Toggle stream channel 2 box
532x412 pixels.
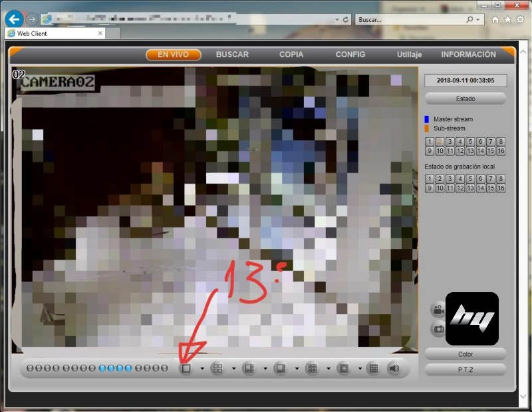pyautogui.click(x=440, y=142)
